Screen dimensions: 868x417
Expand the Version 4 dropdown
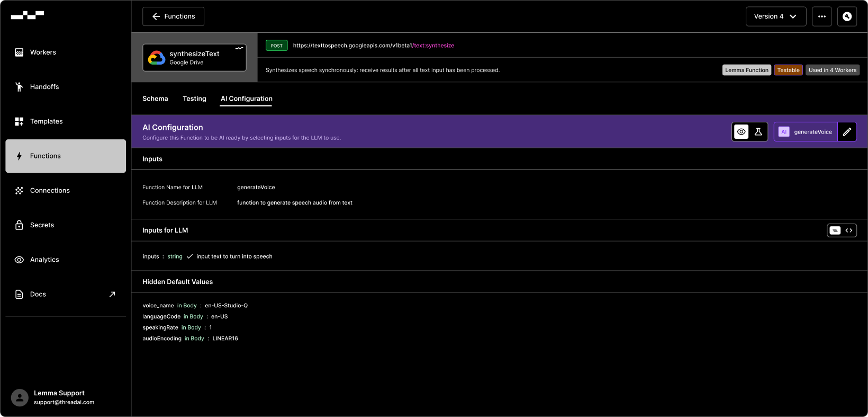click(776, 16)
